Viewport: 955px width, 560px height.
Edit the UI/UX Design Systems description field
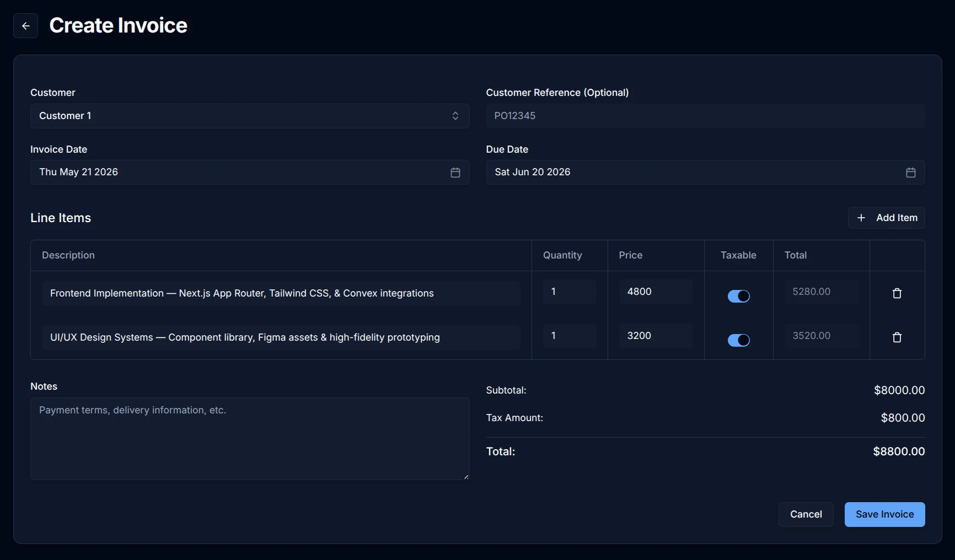pyautogui.click(x=281, y=337)
